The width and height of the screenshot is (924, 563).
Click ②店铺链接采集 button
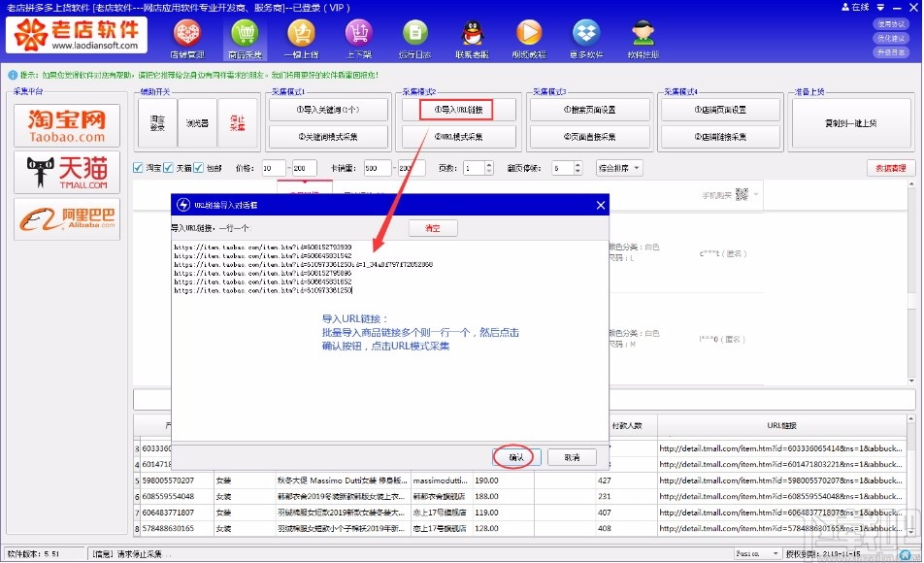click(720, 137)
